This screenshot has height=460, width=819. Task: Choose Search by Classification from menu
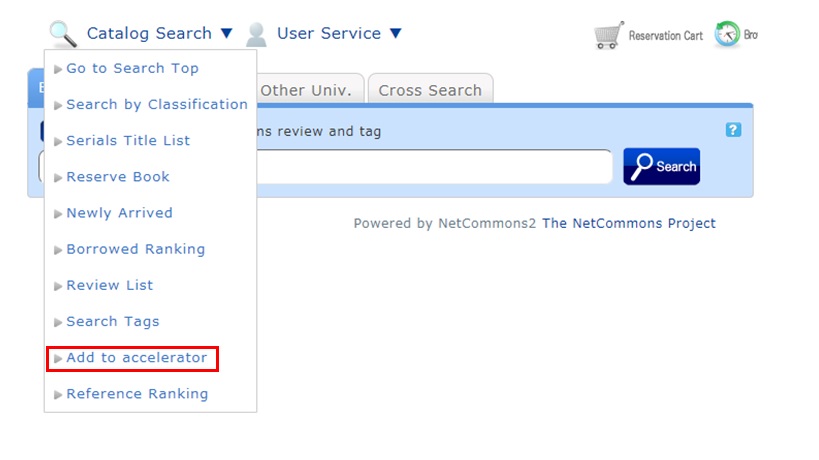click(156, 105)
